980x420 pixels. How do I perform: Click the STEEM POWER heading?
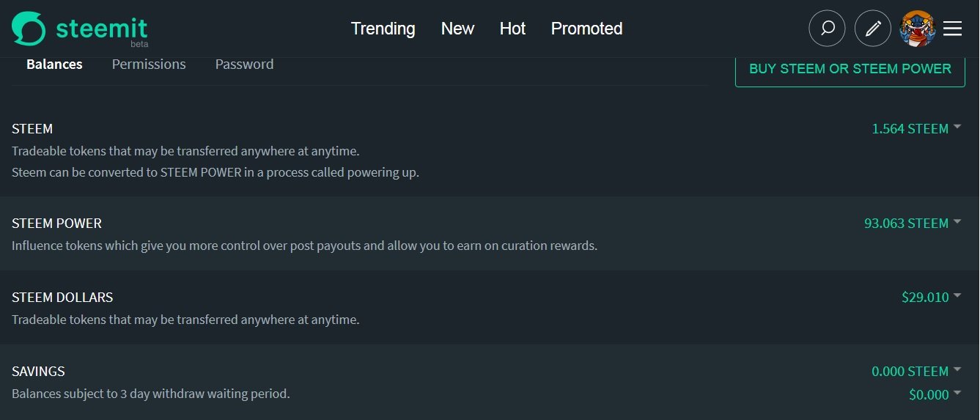tap(56, 223)
